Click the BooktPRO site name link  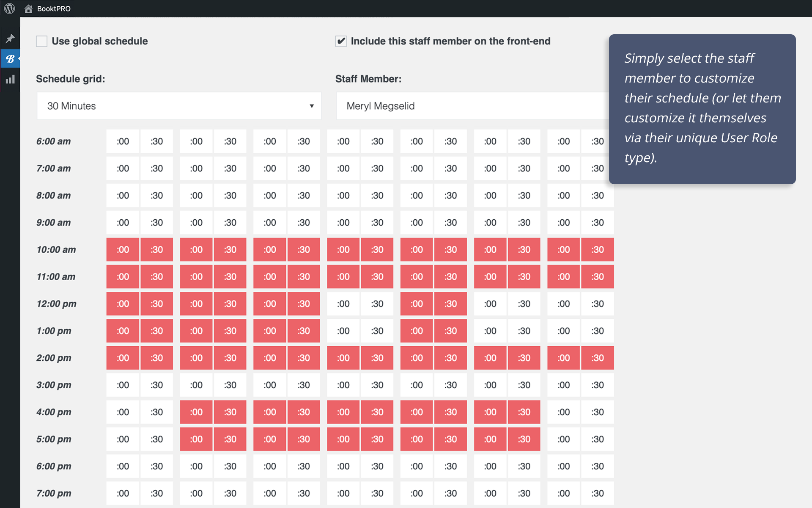pyautogui.click(x=54, y=8)
